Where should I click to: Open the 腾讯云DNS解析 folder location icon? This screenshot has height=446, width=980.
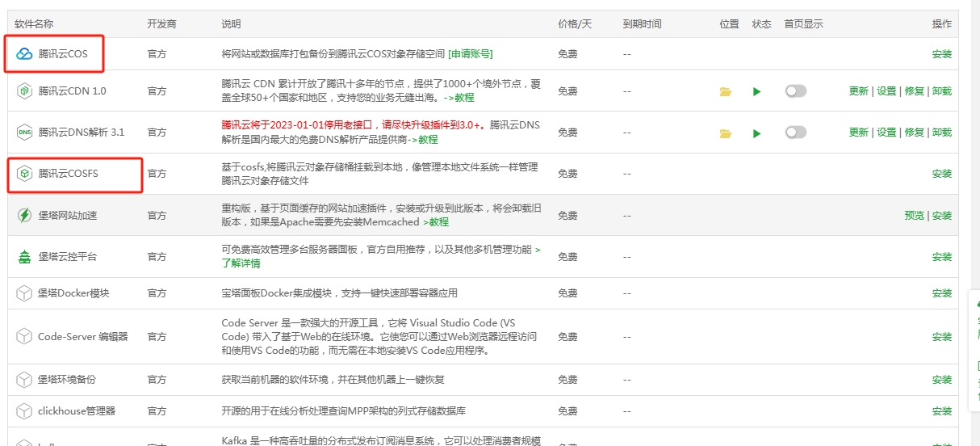[x=726, y=133]
